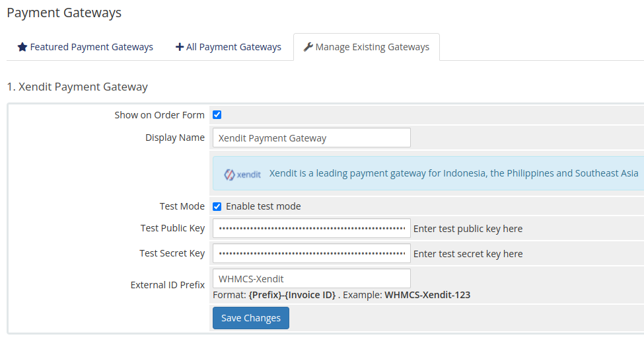Image resolution: width=644 pixels, height=359 pixels.
Task: Click the 'WHMCS-Xendit-123' example text
Action: point(427,295)
